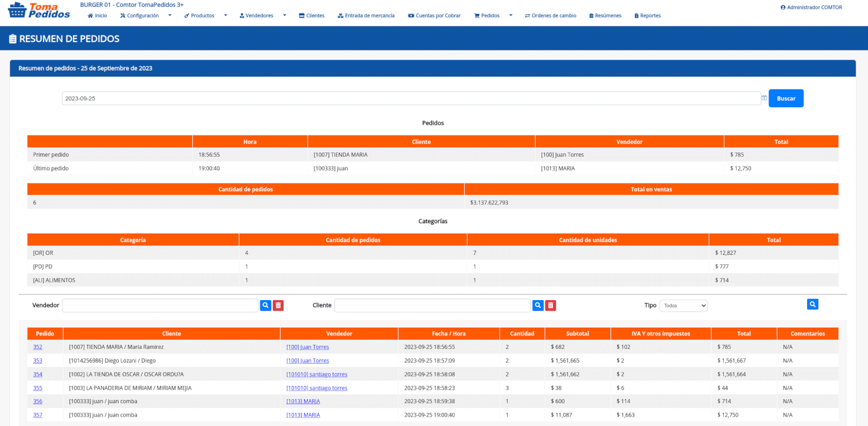The height and width of the screenshot is (426, 868).
Task: Click the Buscar button
Action: 786,98
